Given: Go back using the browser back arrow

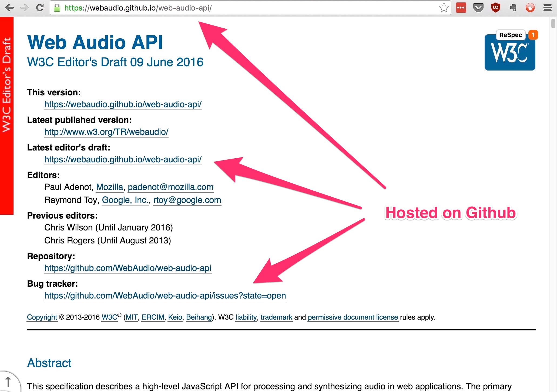Looking at the screenshot, I should (x=9, y=8).
